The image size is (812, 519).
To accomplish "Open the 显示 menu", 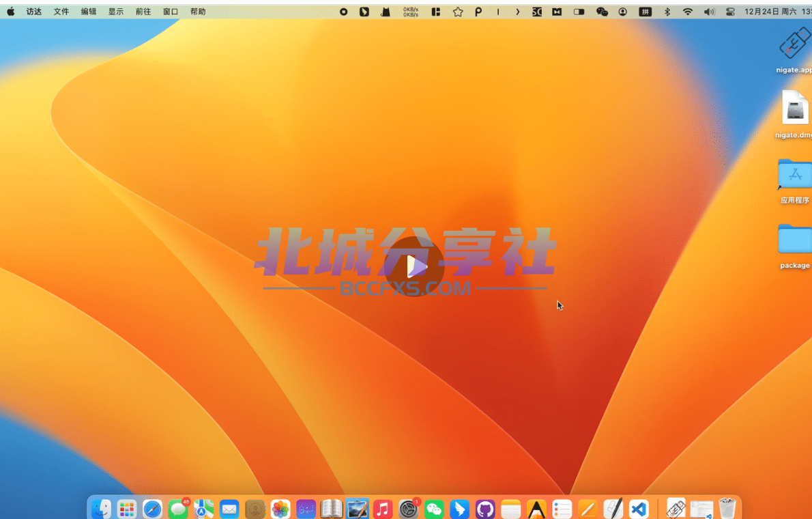I will (115, 12).
